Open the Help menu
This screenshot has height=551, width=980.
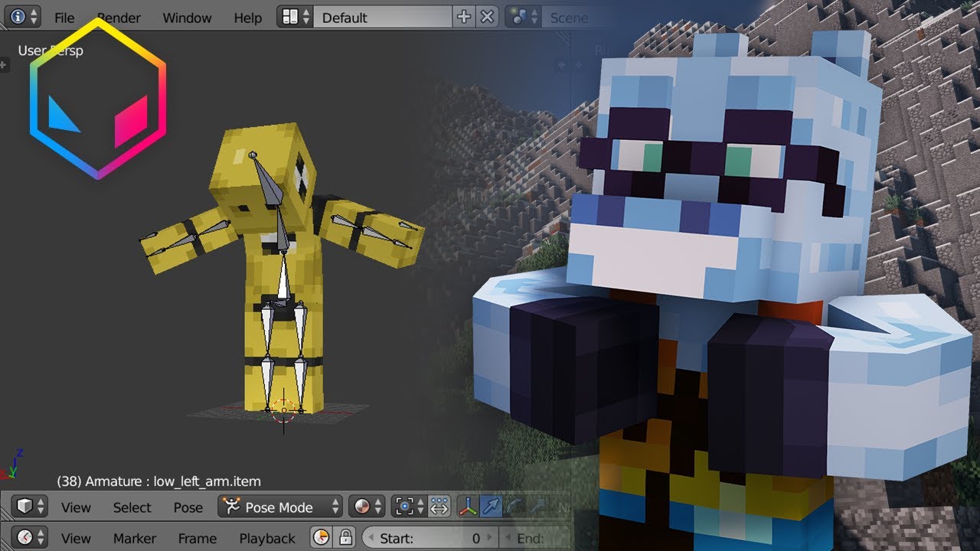[247, 18]
